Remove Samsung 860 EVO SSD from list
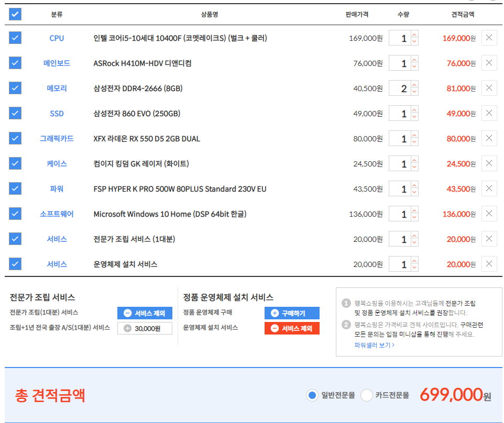This screenshot has height=423, width=504. tap(489, 113)
